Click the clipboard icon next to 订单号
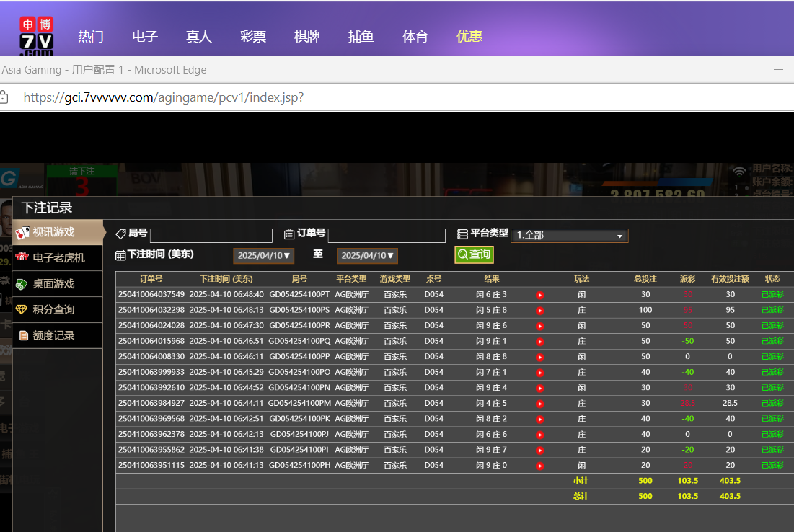Image resolution: width=794 pixels, height=532 pixels. click(x=289, y=234)
